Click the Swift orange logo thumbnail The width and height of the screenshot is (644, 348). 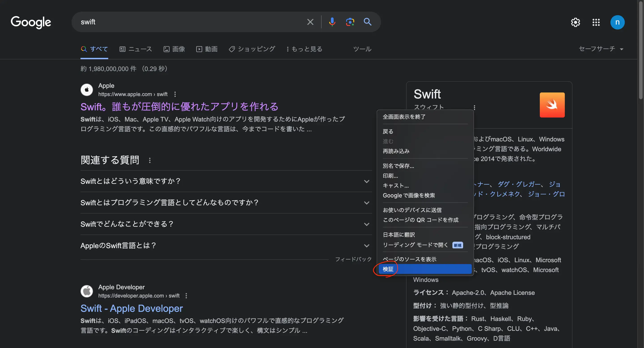pos(552,105)
